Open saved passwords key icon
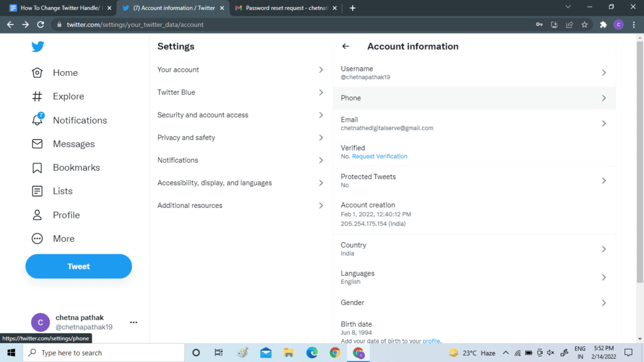 [539, 25]
